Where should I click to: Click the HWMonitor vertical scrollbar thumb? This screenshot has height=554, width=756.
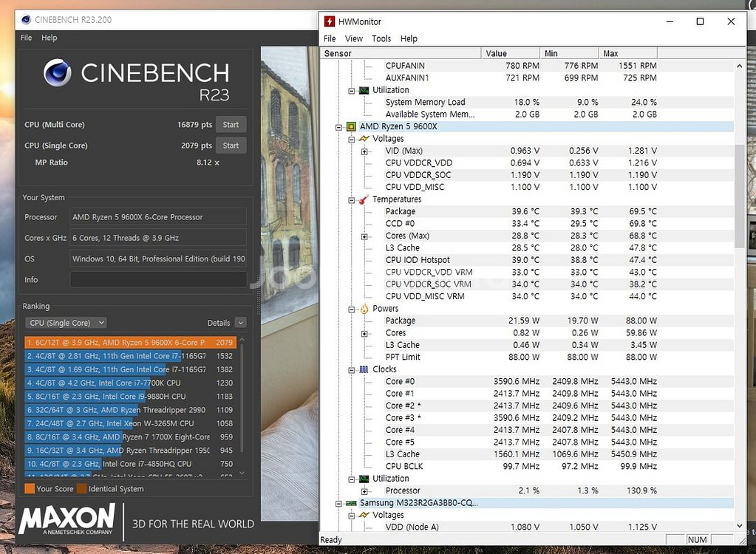click(x=739, y=196)
